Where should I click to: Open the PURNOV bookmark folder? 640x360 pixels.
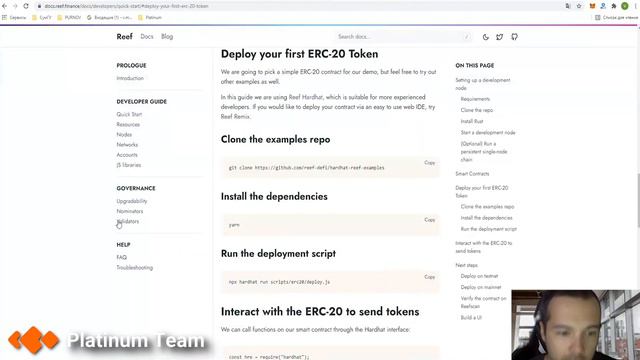click(69, 18)
